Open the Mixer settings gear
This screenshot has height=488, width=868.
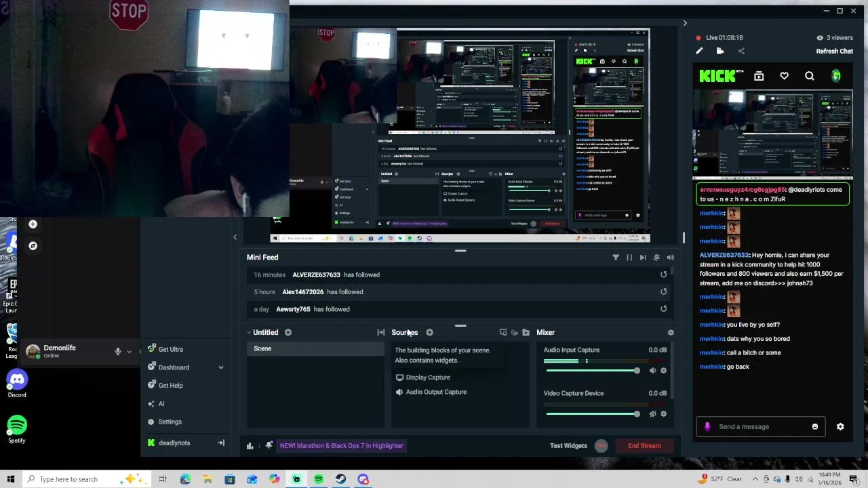[x=671, y=332]
